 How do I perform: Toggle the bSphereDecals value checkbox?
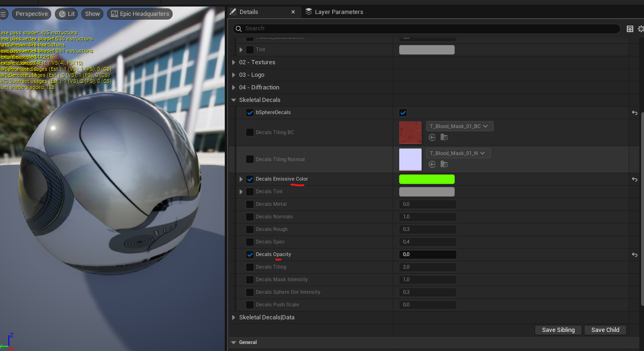click(x=403, y=113)
